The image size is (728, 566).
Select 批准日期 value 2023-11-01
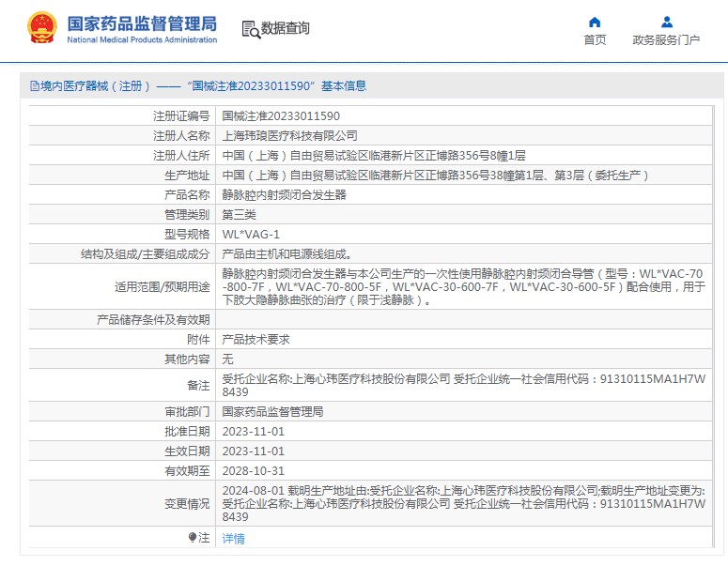pos(253,432)
